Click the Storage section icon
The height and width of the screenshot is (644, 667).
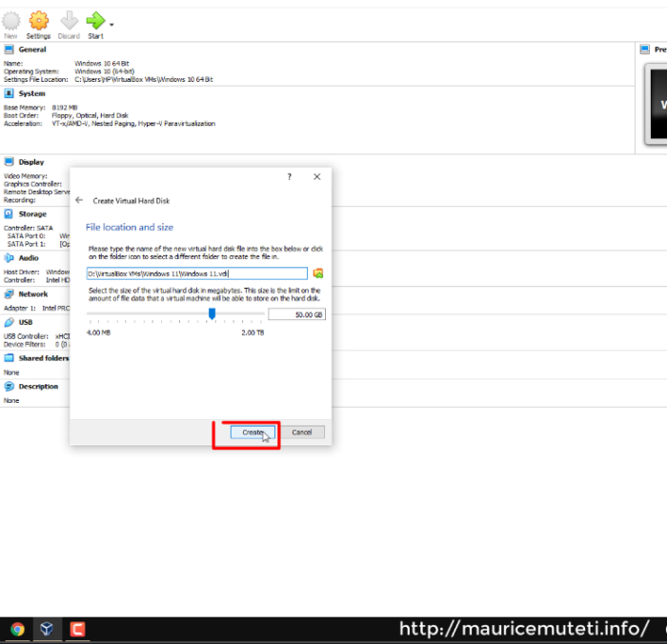coord(9,213)
